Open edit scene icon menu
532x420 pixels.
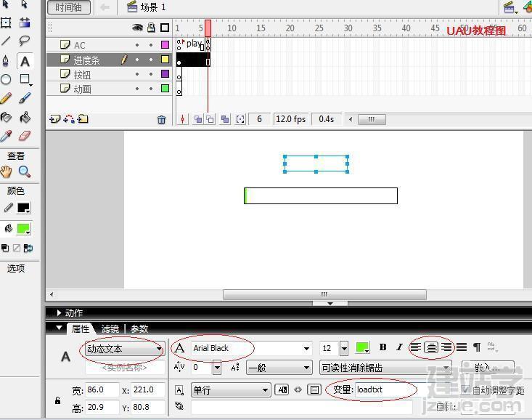click(x=510, y=7)
